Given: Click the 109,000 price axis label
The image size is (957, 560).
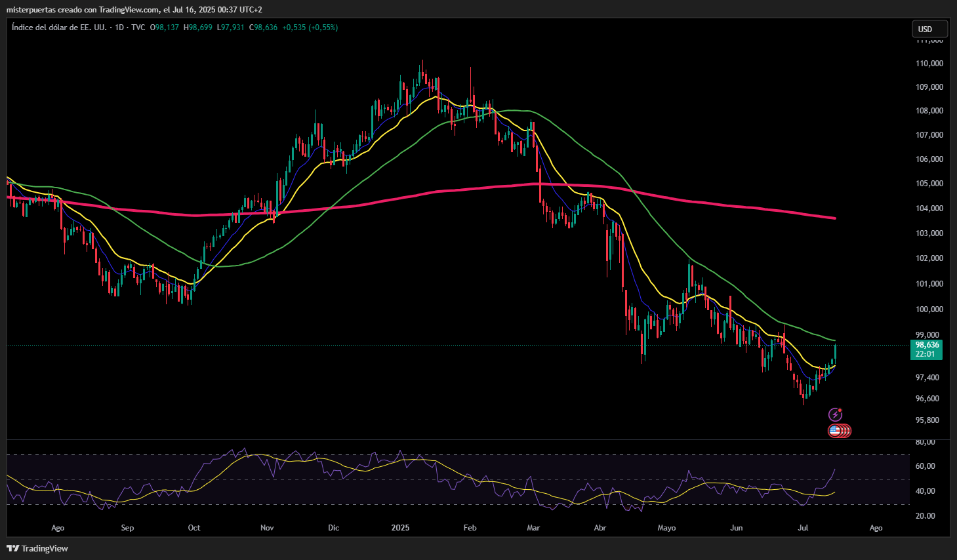Looking at the screenshot, I should click(x=929, y=87).
